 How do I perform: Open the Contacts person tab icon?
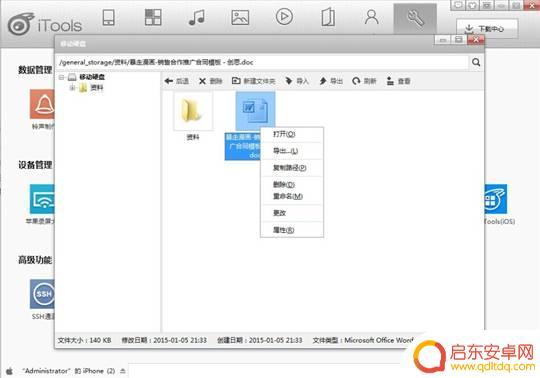(x=372, y=17)
